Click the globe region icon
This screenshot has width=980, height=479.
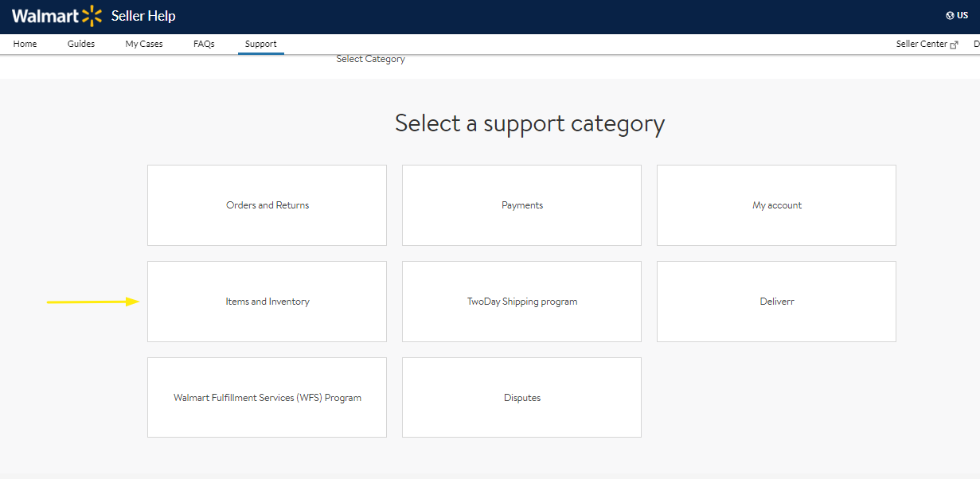point(950,16)
